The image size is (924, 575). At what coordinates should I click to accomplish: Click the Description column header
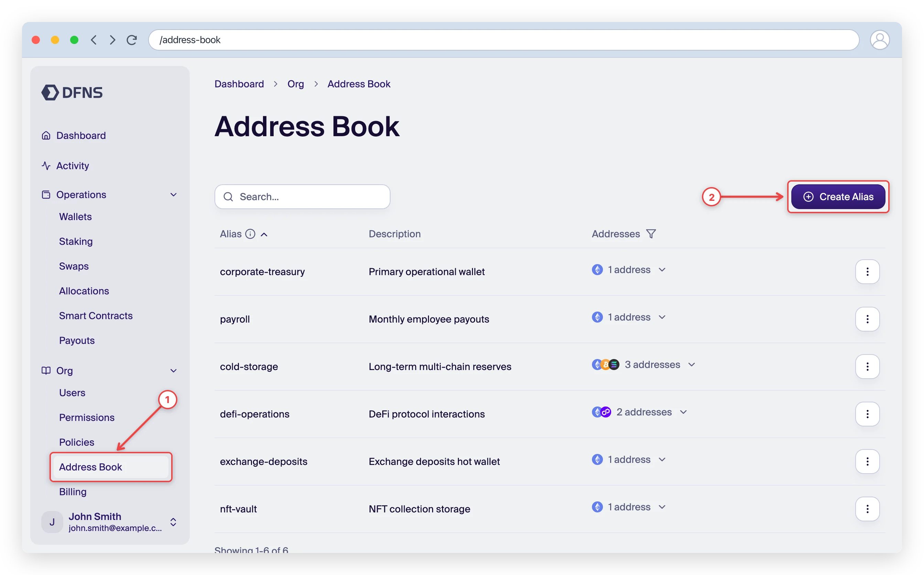[395, 234]
